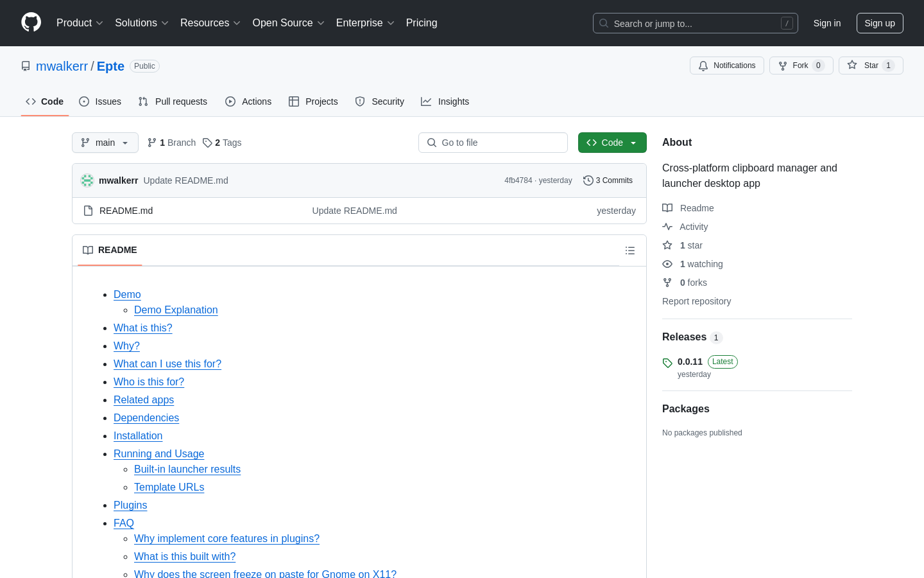This screenshot has height=578, width=924.
Task: Jump to Installation section
Action: tap(138, 435)
